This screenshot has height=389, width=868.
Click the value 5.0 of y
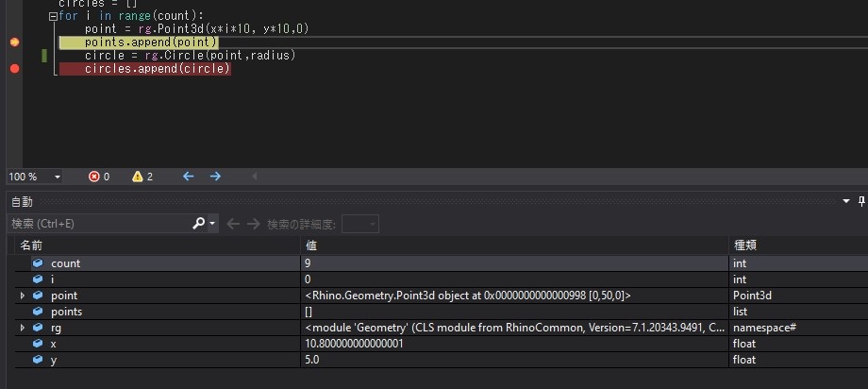coord(312,360)
